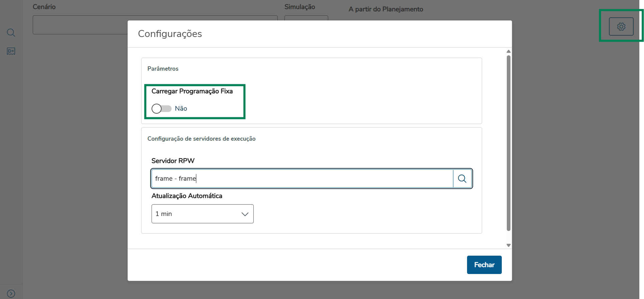Open the Atualização Automática dropdown
644x299 pixels.
pyautogui.click(x=202, y=214)
